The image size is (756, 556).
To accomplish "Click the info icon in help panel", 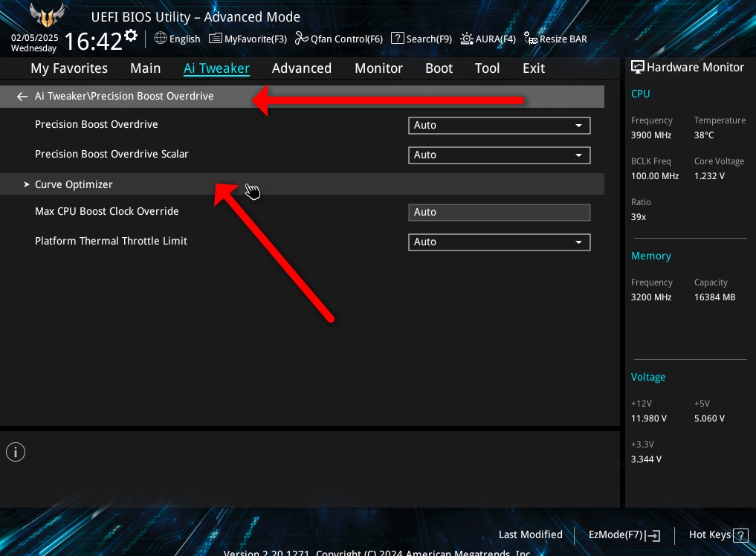I will click(x=16, y=452).
